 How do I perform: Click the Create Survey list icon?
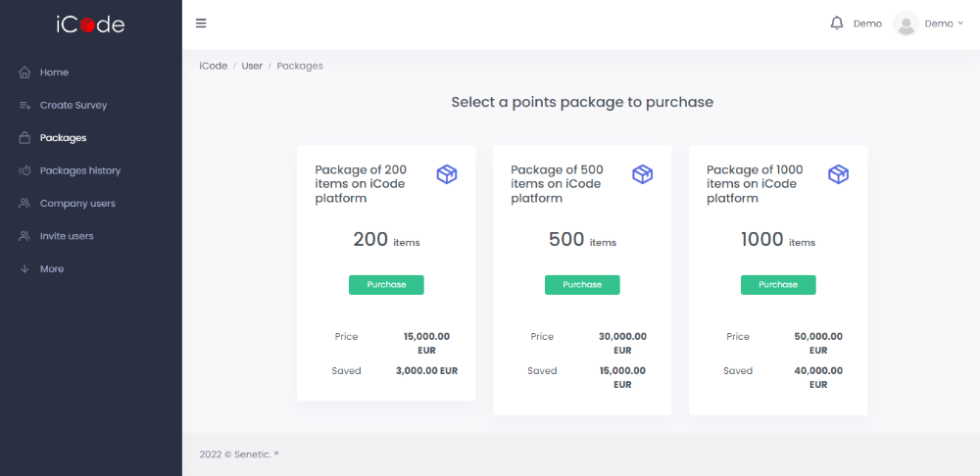tap(24, 106)
